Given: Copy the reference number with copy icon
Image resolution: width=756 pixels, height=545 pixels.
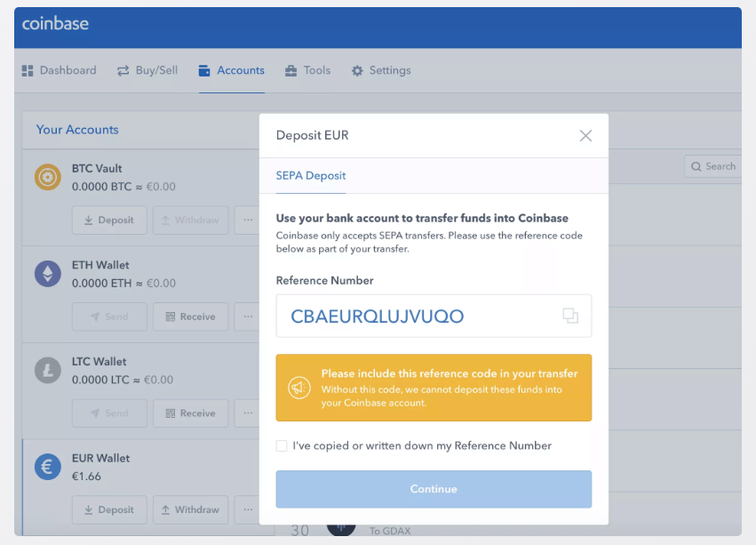Looking at the screenshot, I should pos(570,316).
